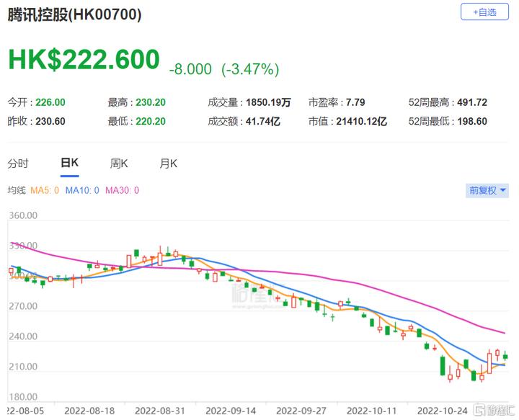Toggle MA30 moving average label

click(x=122, y=190)
